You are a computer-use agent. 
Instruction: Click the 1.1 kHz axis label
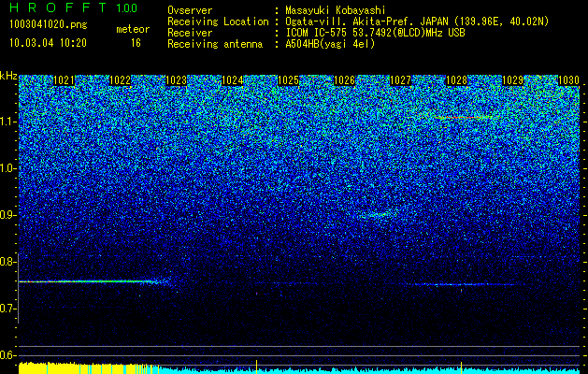click(8, 122)
